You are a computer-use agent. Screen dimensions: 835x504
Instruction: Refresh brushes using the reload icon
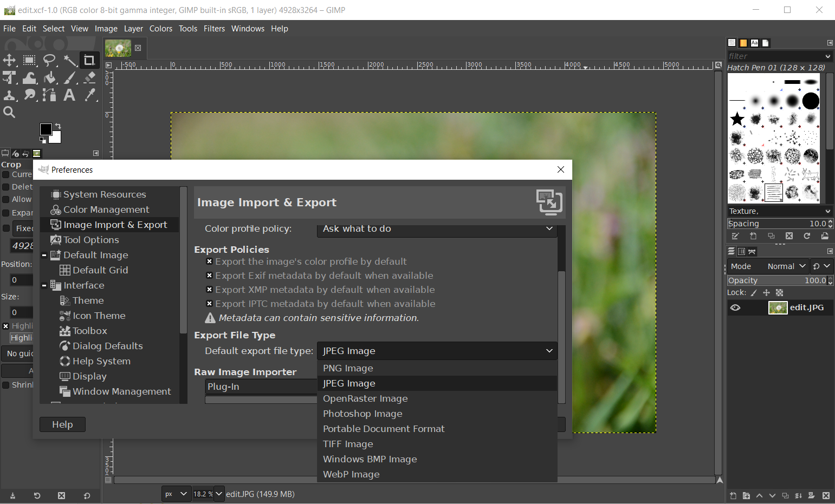[x=807, y=236]
